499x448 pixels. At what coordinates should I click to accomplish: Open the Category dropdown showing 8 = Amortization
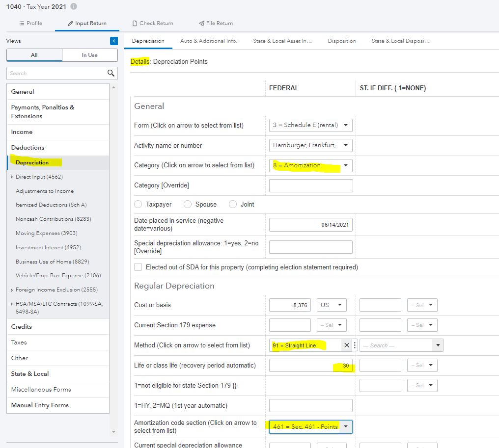pos(310,165)
